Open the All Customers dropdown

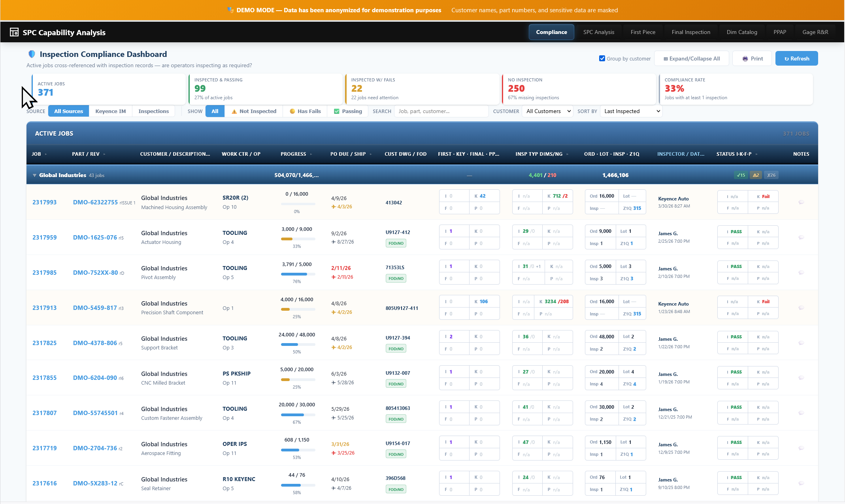click(548, 111)
